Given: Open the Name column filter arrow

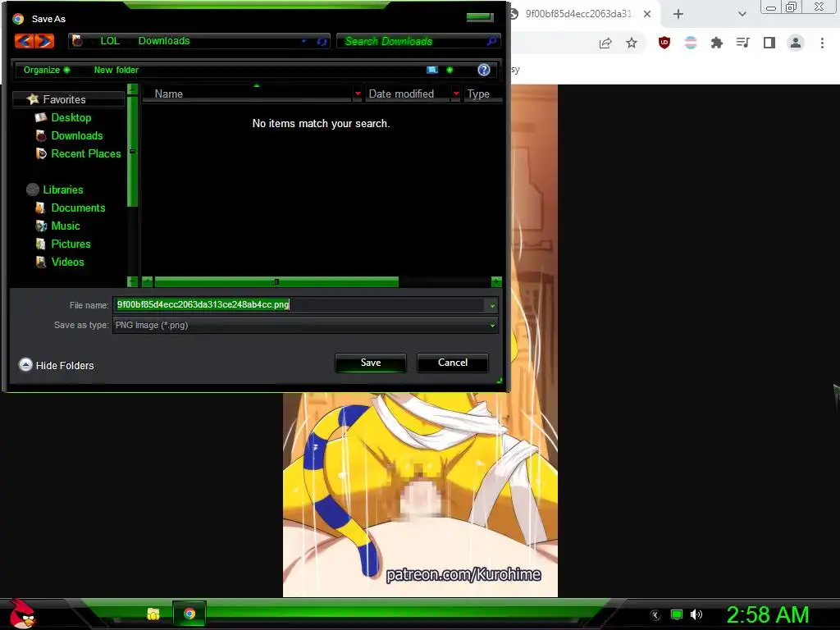Looking at the screenshot, I should tap(358, 94).
